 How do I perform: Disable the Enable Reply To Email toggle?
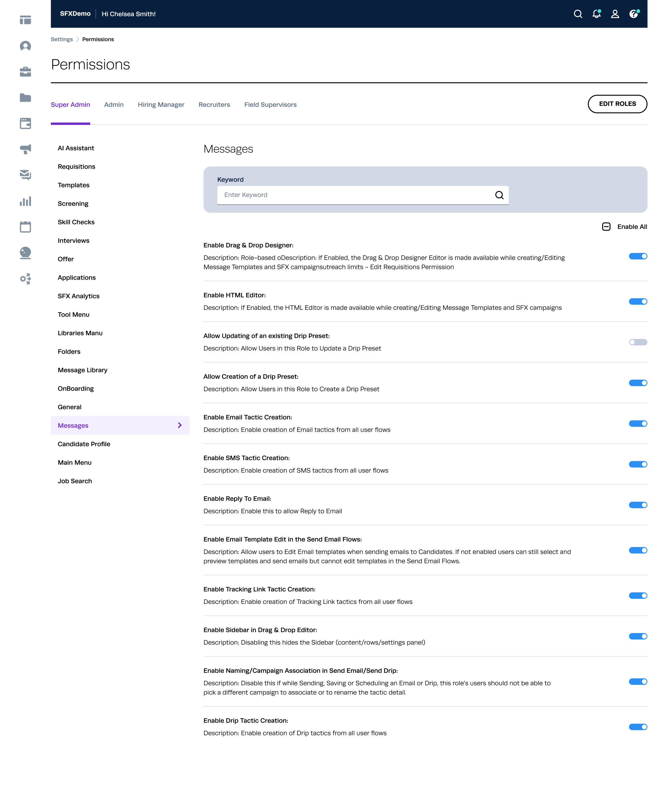638,505
